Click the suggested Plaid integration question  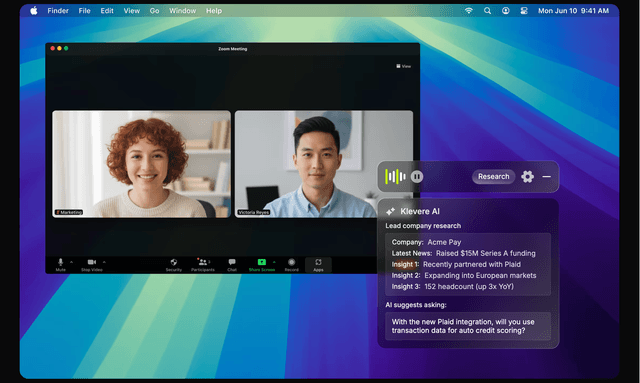pyautogui.click(x=468, y=326)
